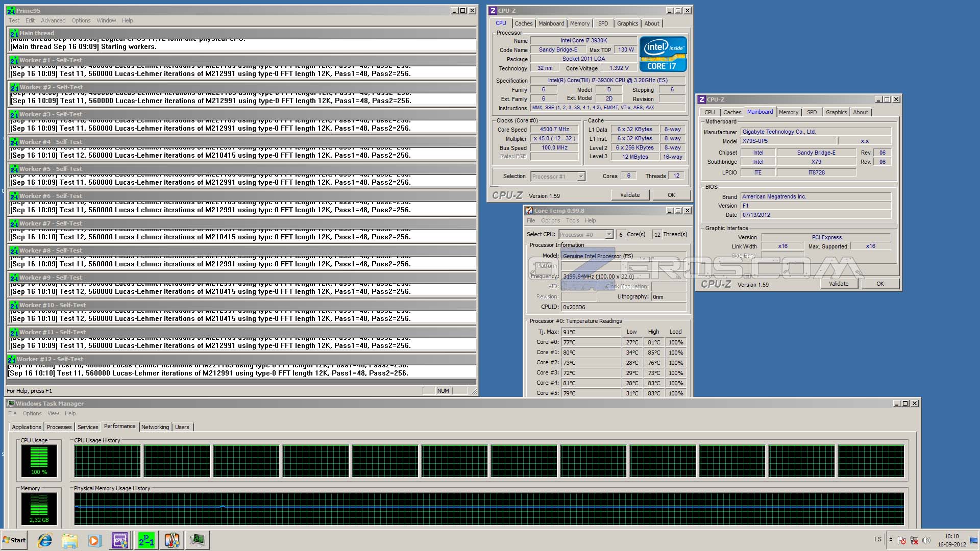The width and height of the screenshot is (980, 551).
Task: Click Worker #6 Self-Test window icon
Action: click(x=14, y=196)
